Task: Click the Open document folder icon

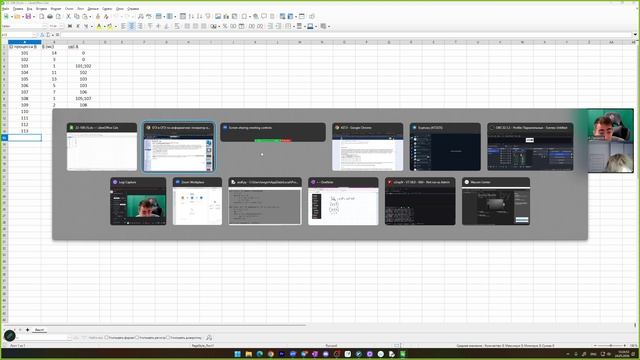Action: [17, 16]
